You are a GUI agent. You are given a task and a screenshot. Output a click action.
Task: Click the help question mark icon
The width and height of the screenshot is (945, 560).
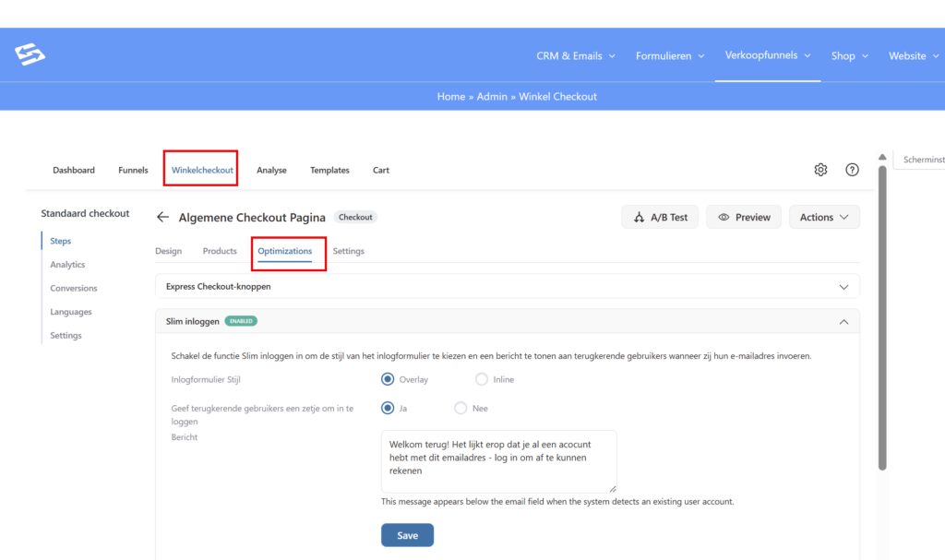(852, 170)
